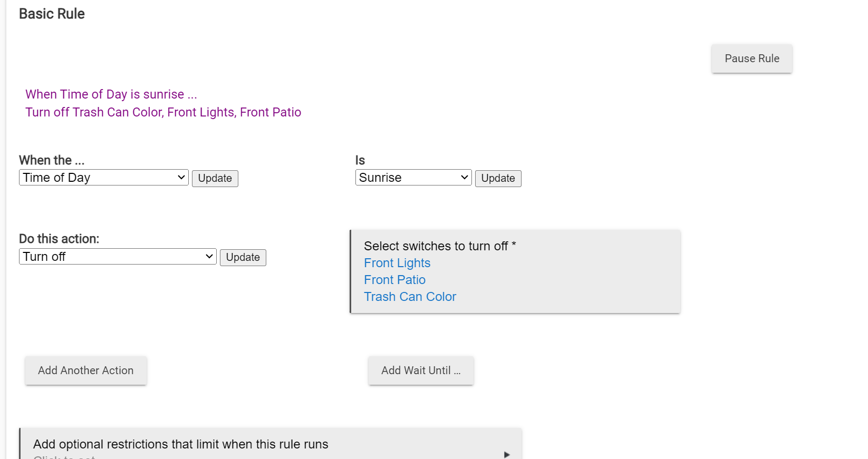Viewport: 868px width, 459px height.
Task: Click Update next to Sunrise
Action: [x=498, y=178]
